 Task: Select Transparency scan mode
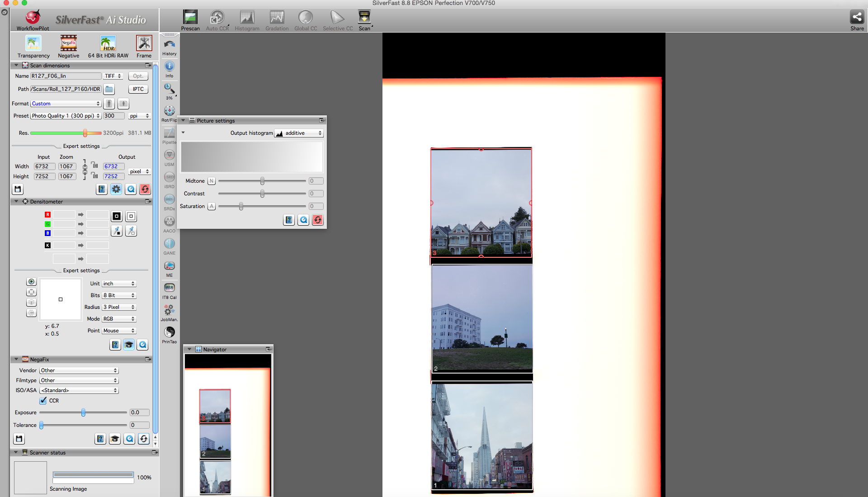pos(33,47)
